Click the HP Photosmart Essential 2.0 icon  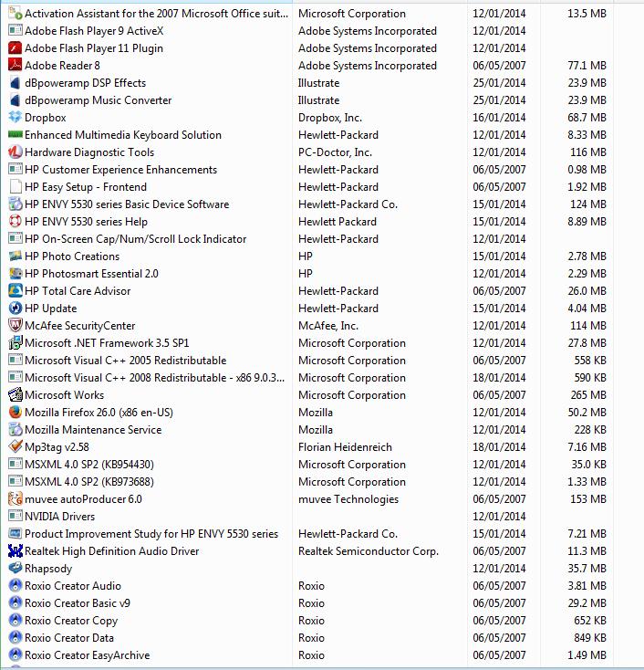[x=16, y=274]
